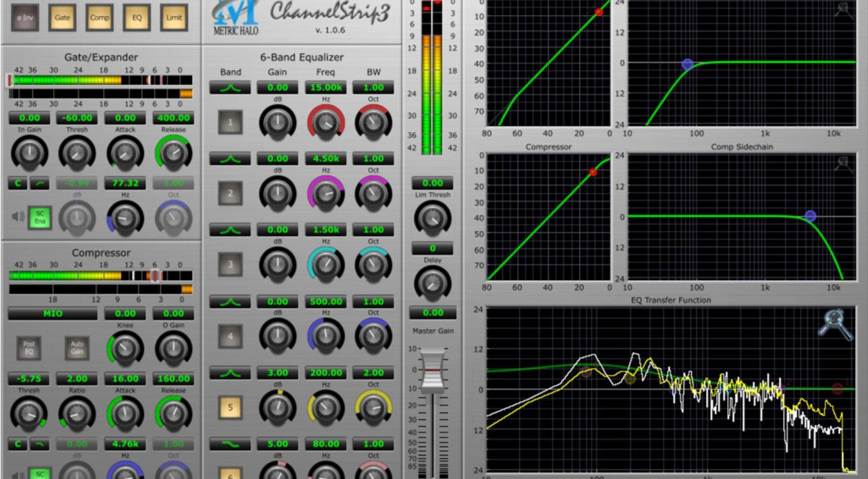Enable the SC Ena sidechain toggle
This screenshot has width=868, height=479.
(38, 217)
